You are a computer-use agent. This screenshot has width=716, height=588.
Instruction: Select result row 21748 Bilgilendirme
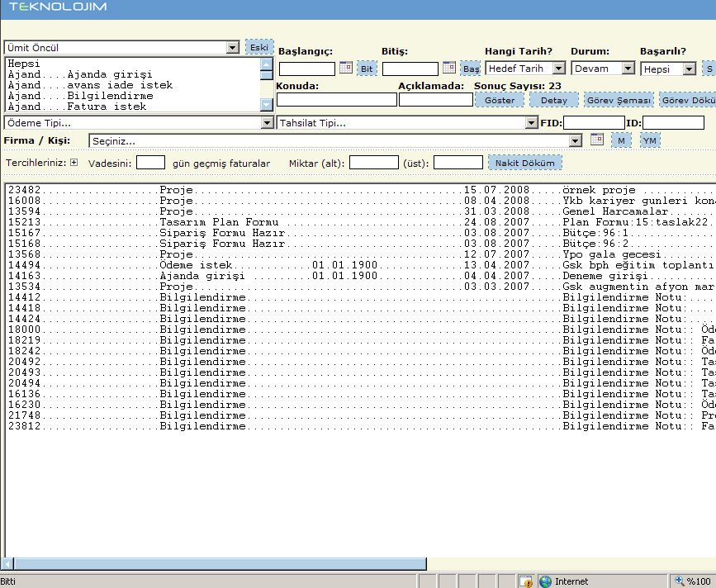click(x=361, y=415)
